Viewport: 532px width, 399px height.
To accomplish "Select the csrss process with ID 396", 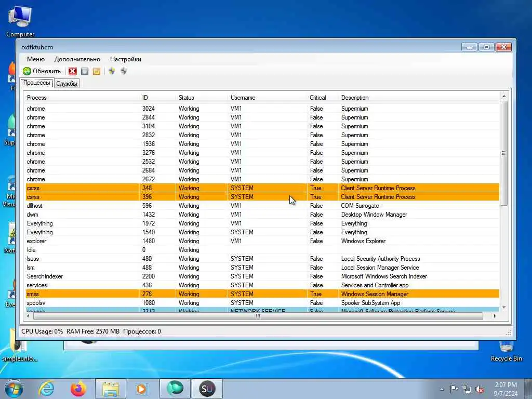I will tap(262, 197).
